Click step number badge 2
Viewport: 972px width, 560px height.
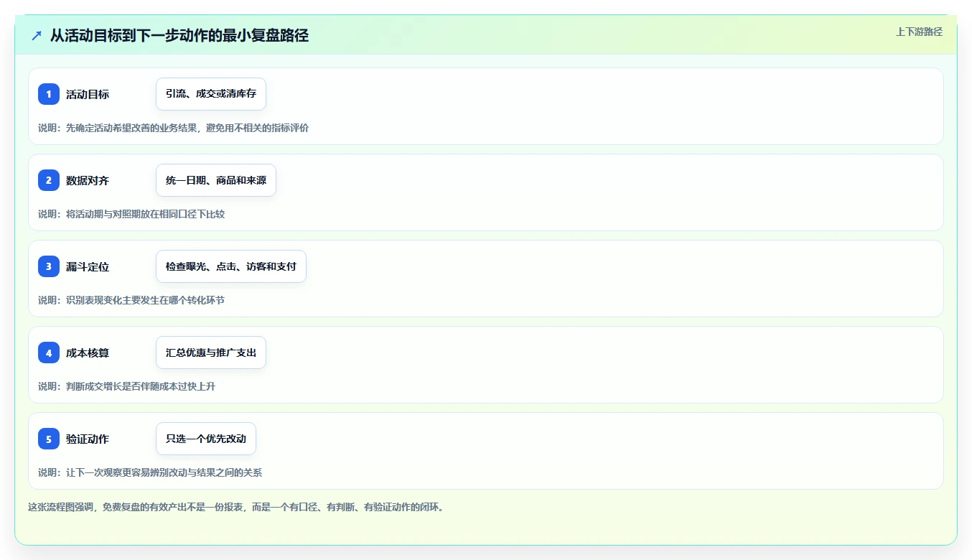click(49, 180)
